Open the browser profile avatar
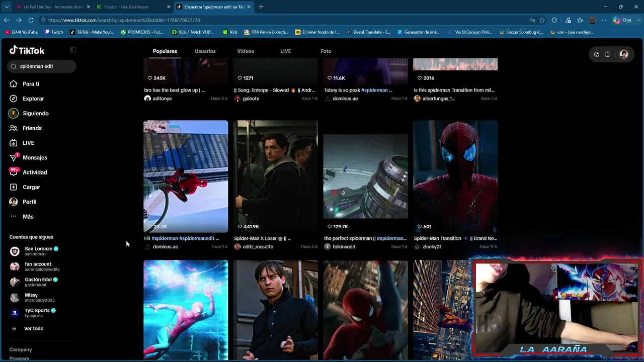The width and height of the screenshot is (644, 362). click(x=592, y=20)
